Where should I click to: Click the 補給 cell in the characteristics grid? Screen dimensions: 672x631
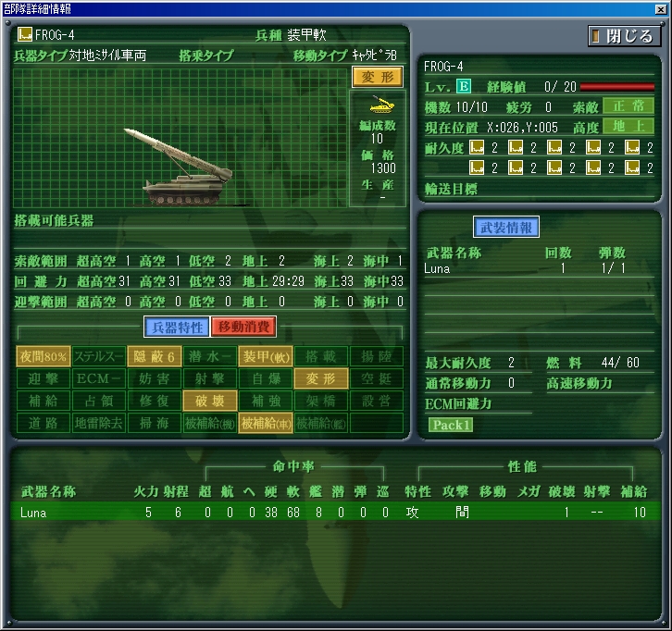(x=44, y=401)
